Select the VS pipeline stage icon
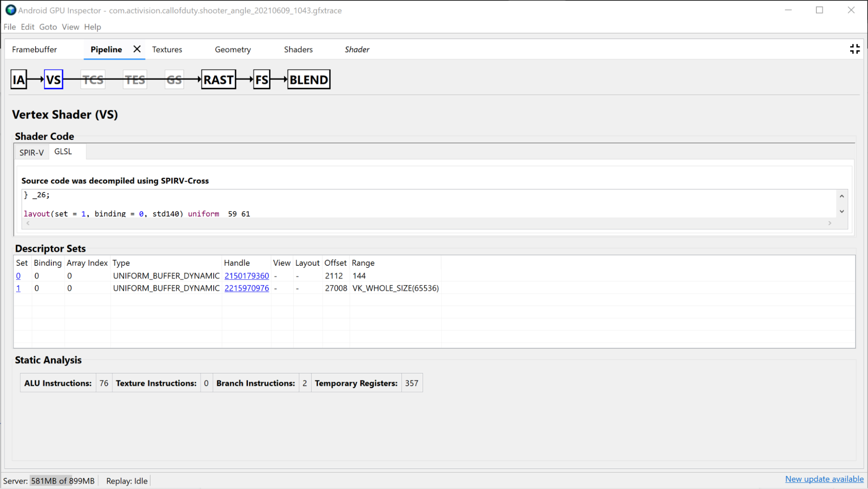This screenshot has width=868, height=489. coord(54,79)
